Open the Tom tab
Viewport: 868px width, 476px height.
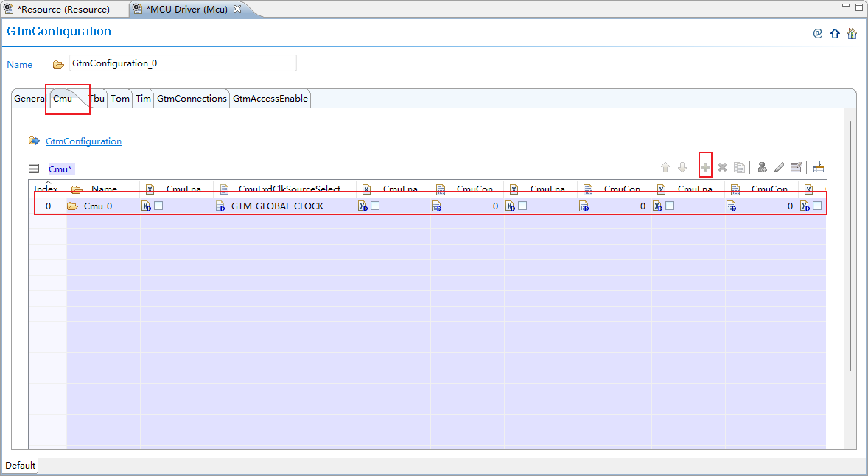click(119, 99)
